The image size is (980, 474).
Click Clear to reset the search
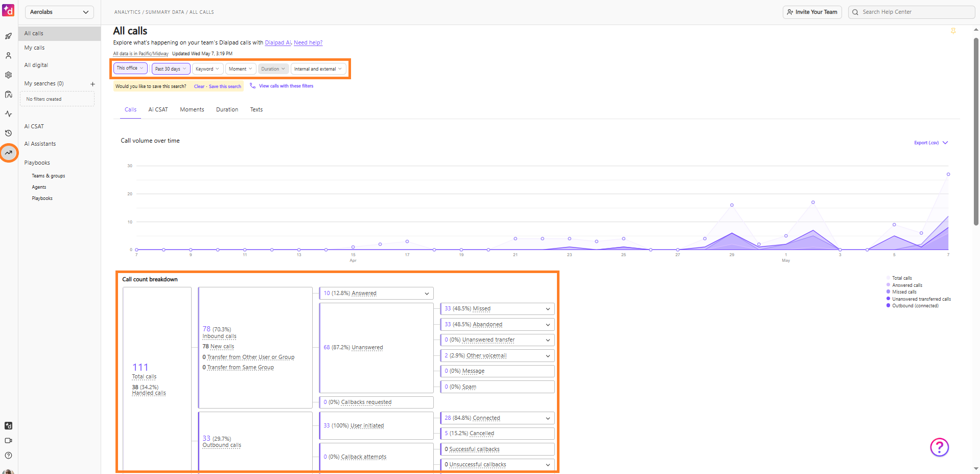click(x=199, y=86)
